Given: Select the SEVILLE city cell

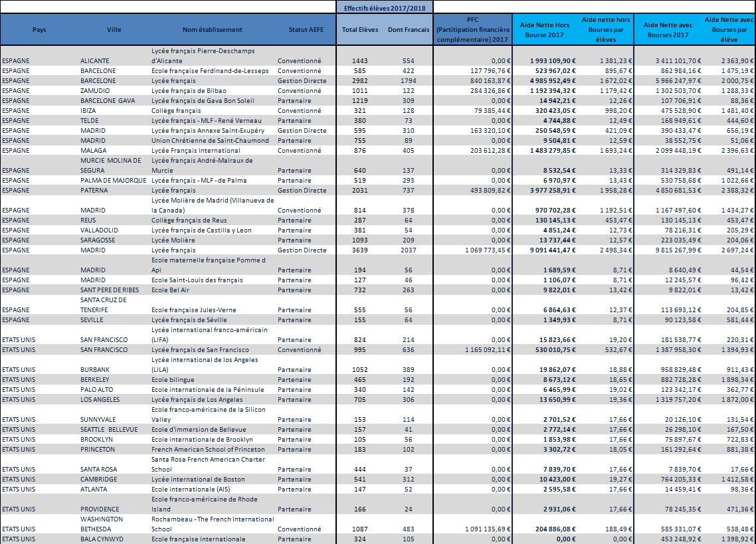Looking at the screenshot, I should pos(94,319).
